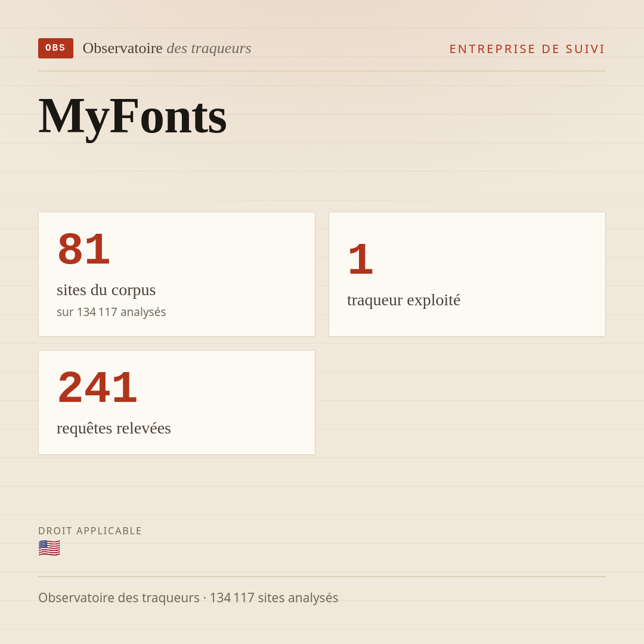Click the 'traqueur exploité' label
Screen dimensions: 644x644
pos(403,300)
